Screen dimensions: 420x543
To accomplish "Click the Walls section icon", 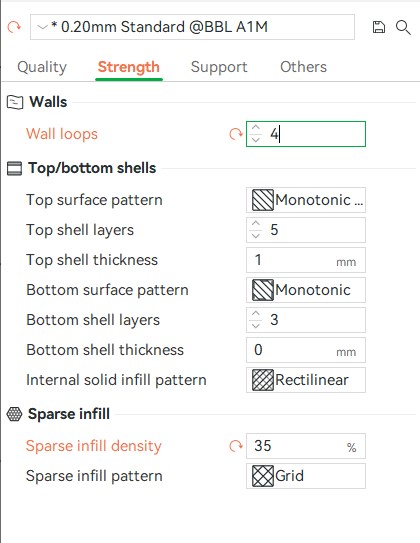I will point(15,103).
